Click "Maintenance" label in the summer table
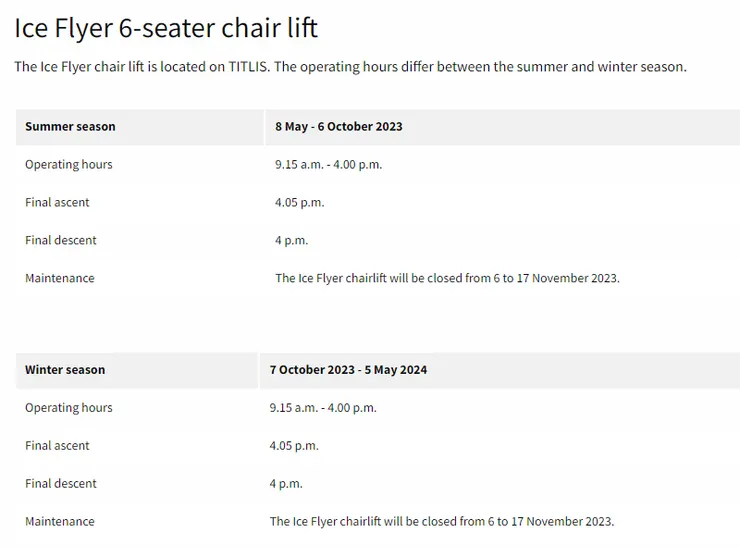This screenshot has width=740, height=547. (60, 279)
